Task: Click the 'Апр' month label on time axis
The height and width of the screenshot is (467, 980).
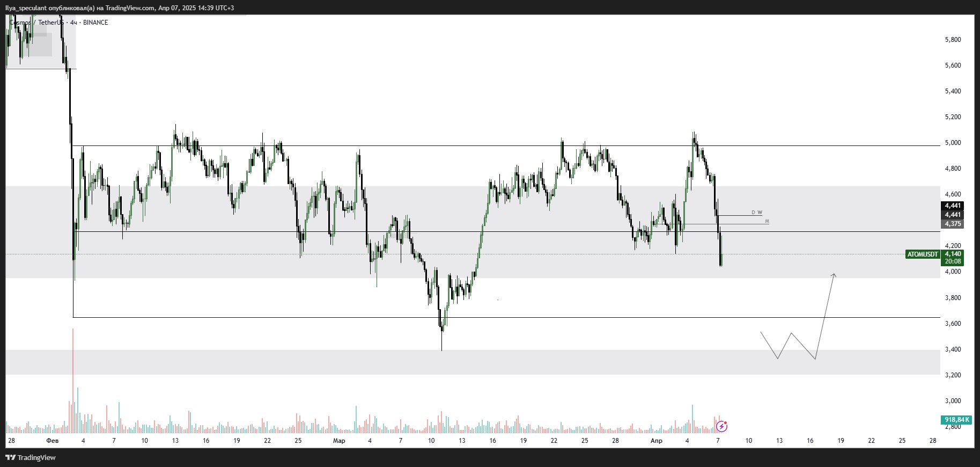Action: tap(656, 441)
